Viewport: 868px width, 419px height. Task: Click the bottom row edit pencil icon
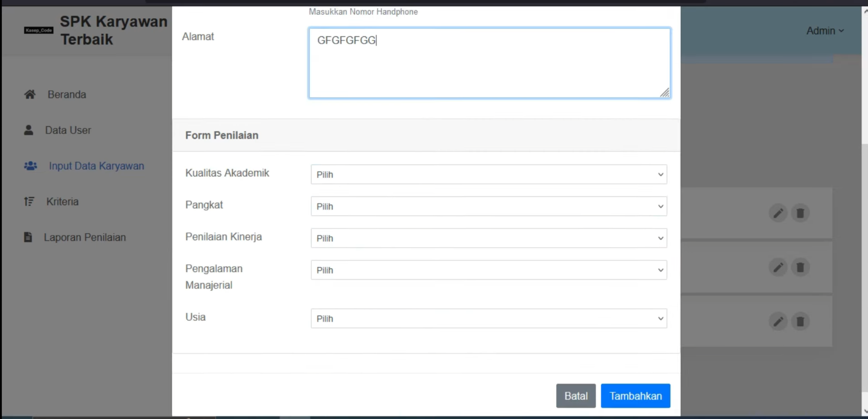coord(778,321)
